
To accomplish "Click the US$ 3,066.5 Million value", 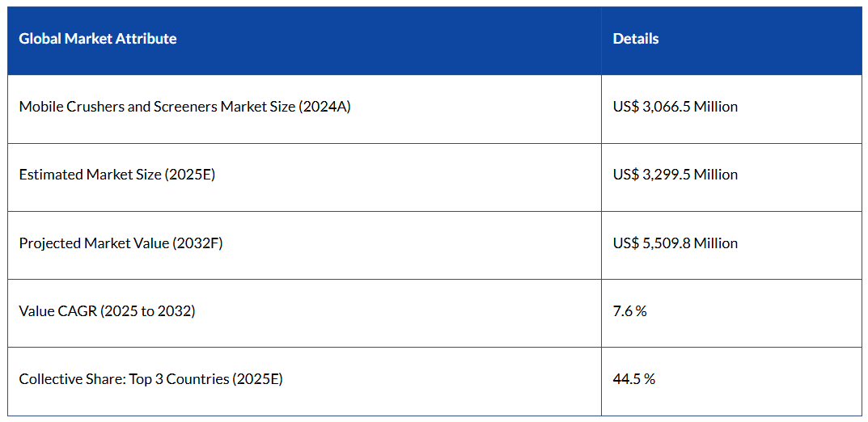I will [x=675, y=107].
